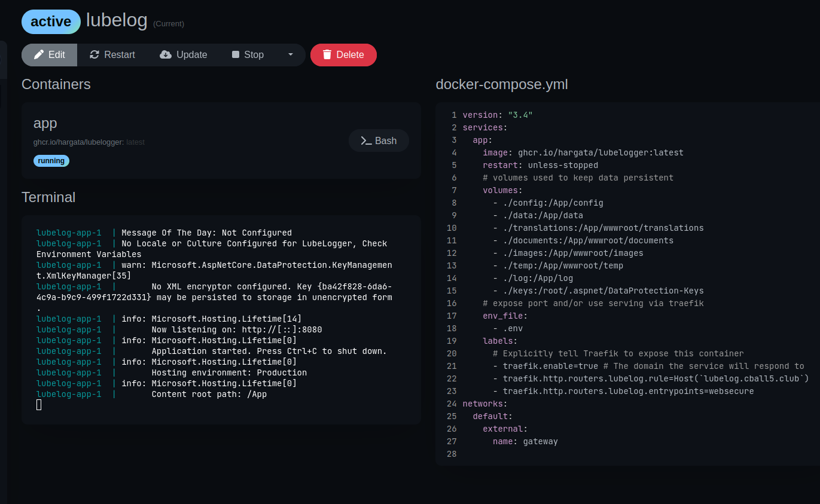Click the Terminal heading

tap(48, 197)
